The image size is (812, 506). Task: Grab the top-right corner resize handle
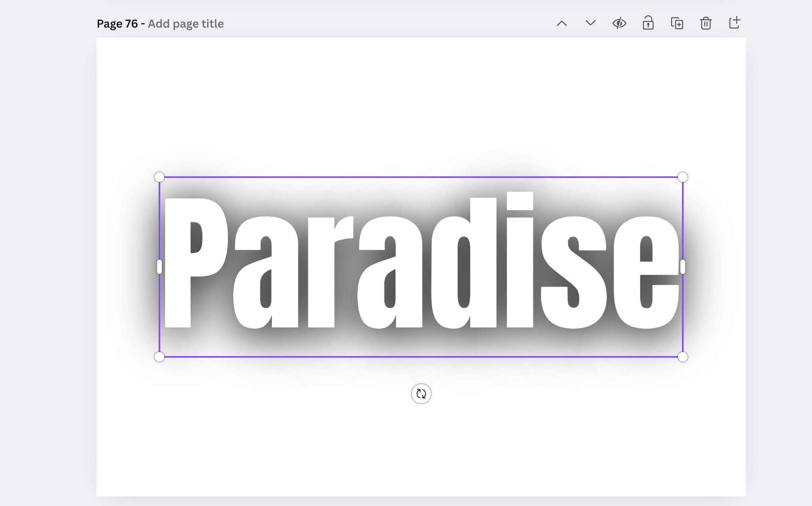click(683, 177)
